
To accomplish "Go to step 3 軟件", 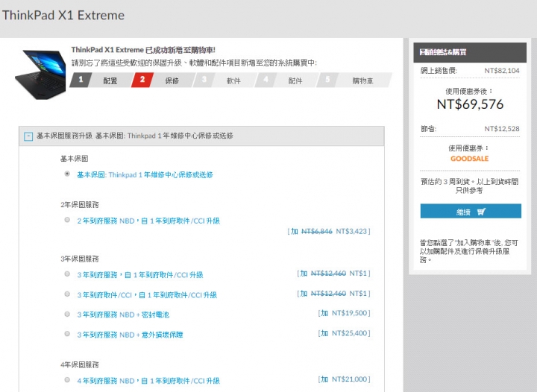I will point(224,80).
